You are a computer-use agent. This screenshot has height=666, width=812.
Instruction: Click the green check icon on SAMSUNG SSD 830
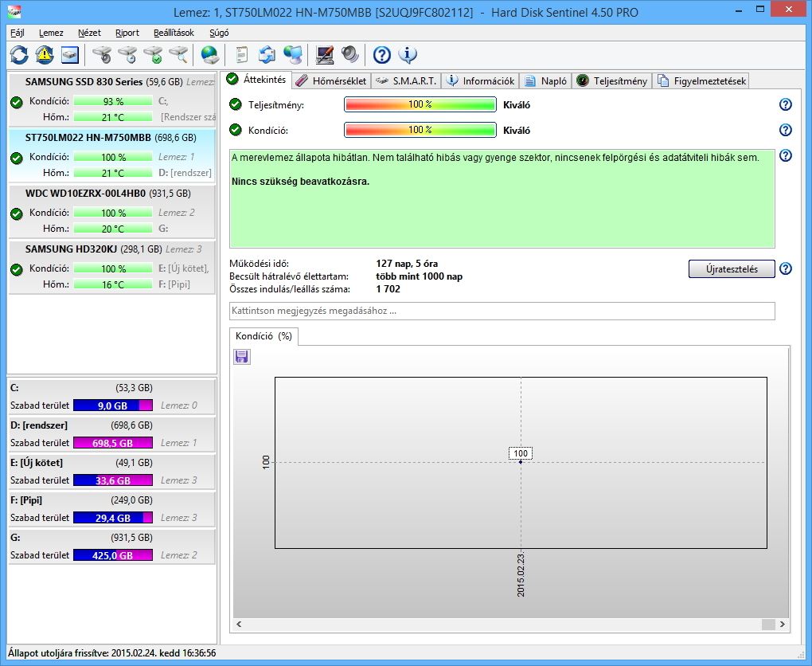tap(17, 102)
